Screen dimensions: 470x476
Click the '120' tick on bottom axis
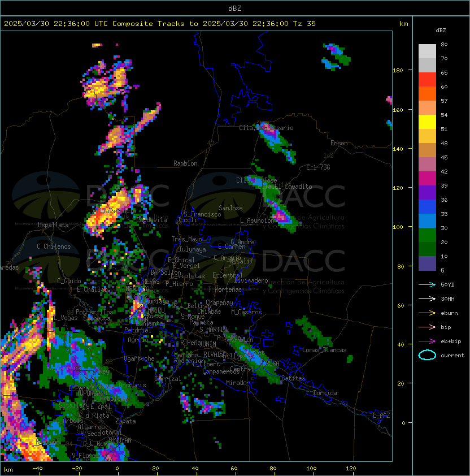(x=351, y=469)
